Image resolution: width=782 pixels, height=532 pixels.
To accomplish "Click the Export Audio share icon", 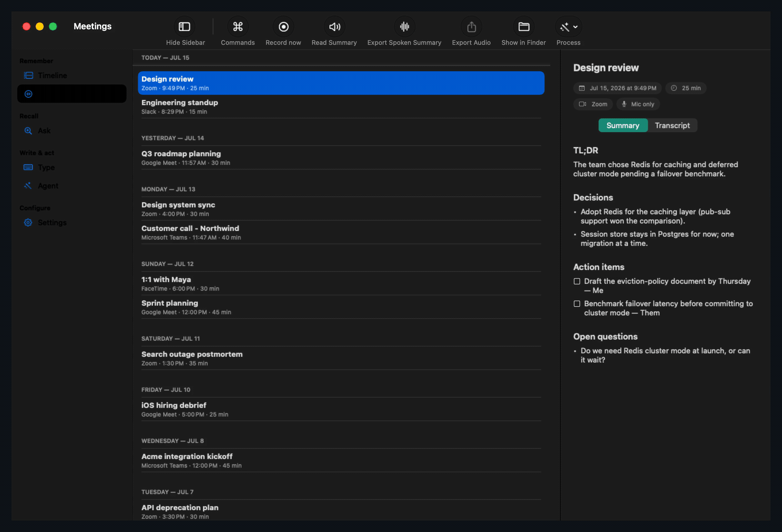I will (x=471, y=27).
